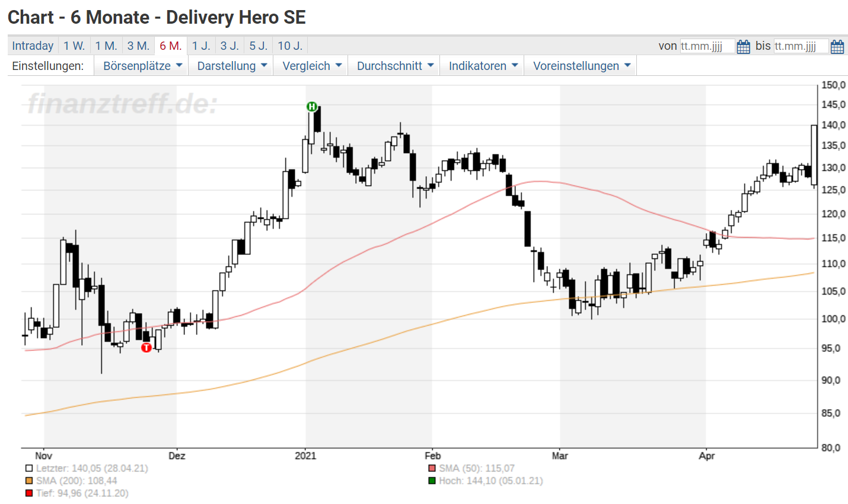Click chart title 'Chart - 6 Monate - Delivery Hero SE'
The image size is (848, 504).
pyautogui.click(x=157, y=17)
